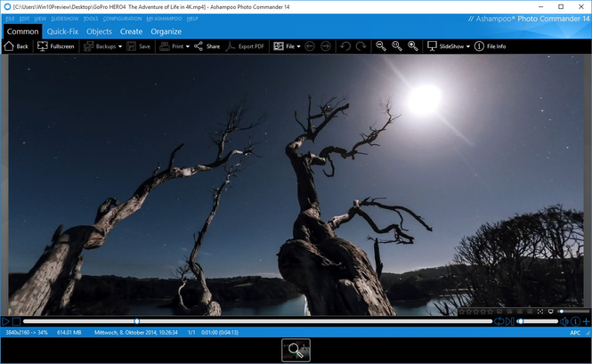Enter Fullscreen view mode

(56, 46)
